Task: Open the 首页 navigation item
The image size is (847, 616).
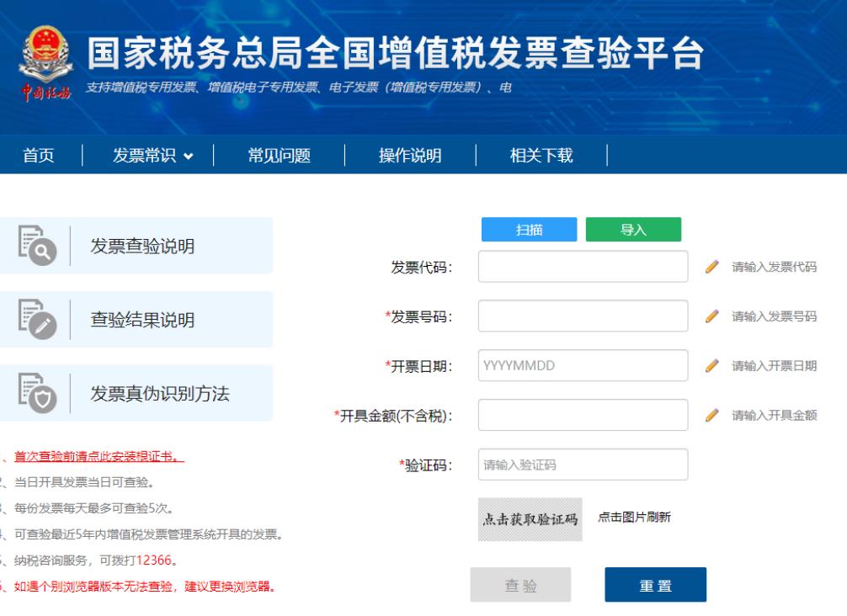Action: (x=39, y=155)
